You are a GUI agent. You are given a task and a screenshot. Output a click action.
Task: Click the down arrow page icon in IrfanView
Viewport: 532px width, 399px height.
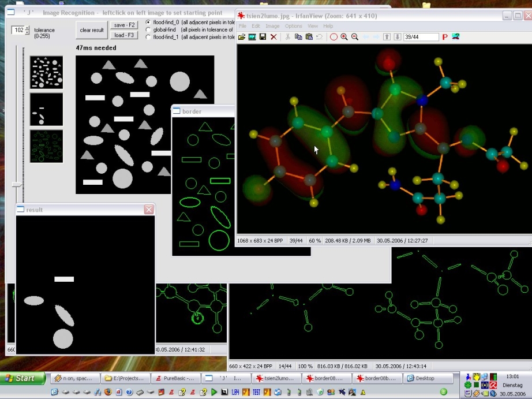pyautogui.click(x=398, y=37)
